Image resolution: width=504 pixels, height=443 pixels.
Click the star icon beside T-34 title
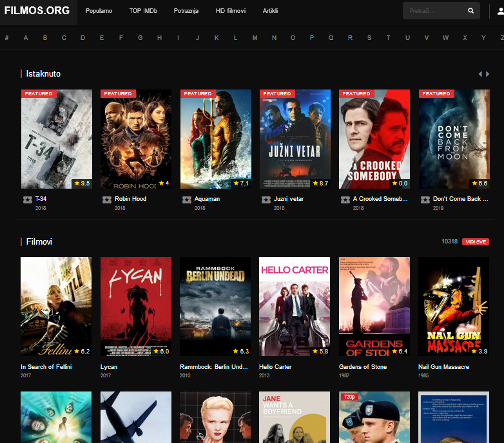coord(28,200)
